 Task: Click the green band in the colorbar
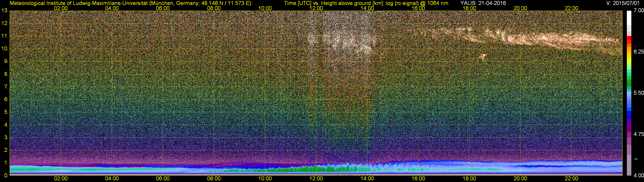click(x=629, y=82)
